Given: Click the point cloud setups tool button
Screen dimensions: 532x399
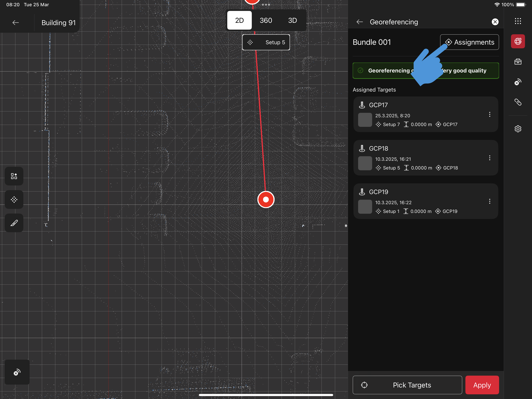Looking at the screenshot, I should pyautogui.click(x=14, y=200).
